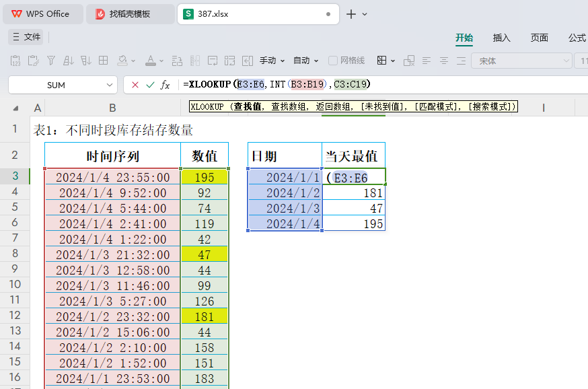Cancel formula entry with red X
This screenshot has width=588, height=389.
tap(135, 85)
